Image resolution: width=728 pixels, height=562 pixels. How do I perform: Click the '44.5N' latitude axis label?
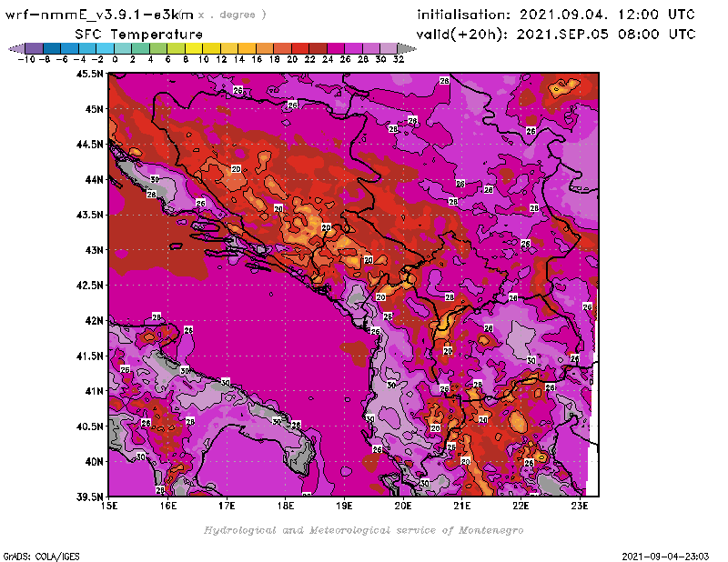tap(89, 145)
